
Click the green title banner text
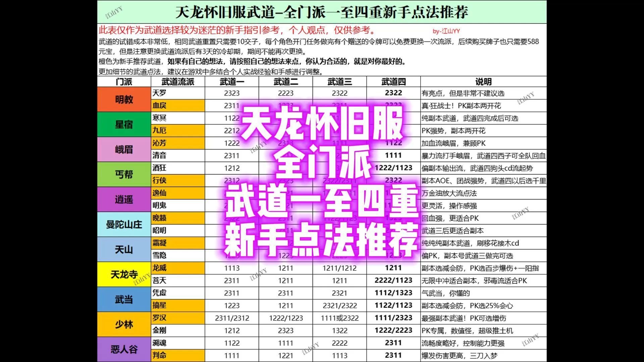click(321, 12)
